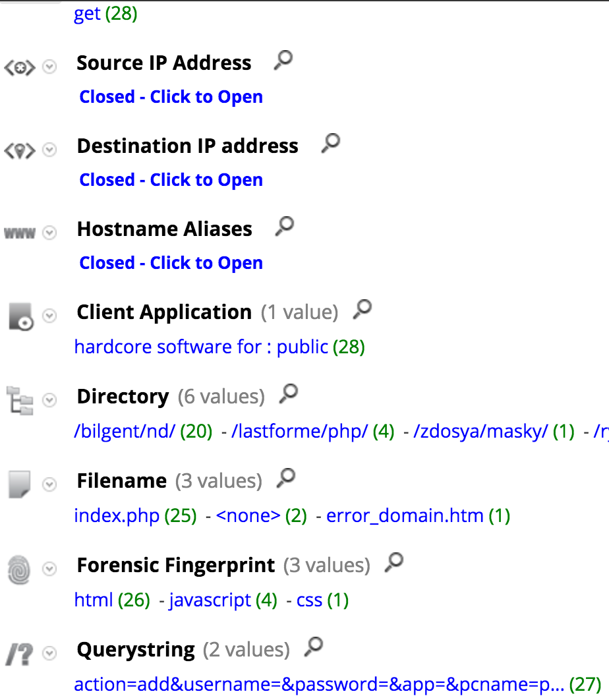Click the search icon next to Hostname Aliases
Screen dimensions: 609x700
[x=284, y=227]
